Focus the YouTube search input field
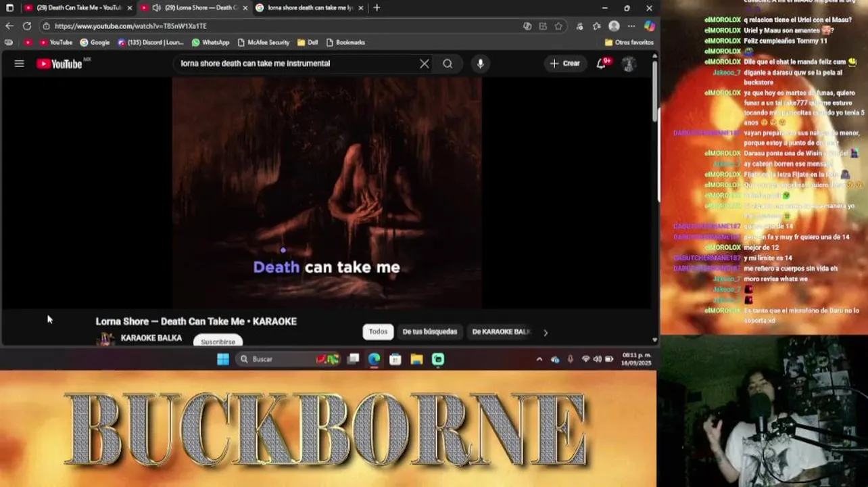 click(x=297, y=64)
